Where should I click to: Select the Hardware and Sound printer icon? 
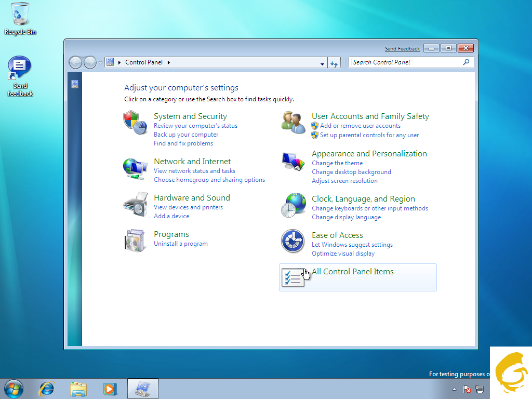(x=135, y=204)
